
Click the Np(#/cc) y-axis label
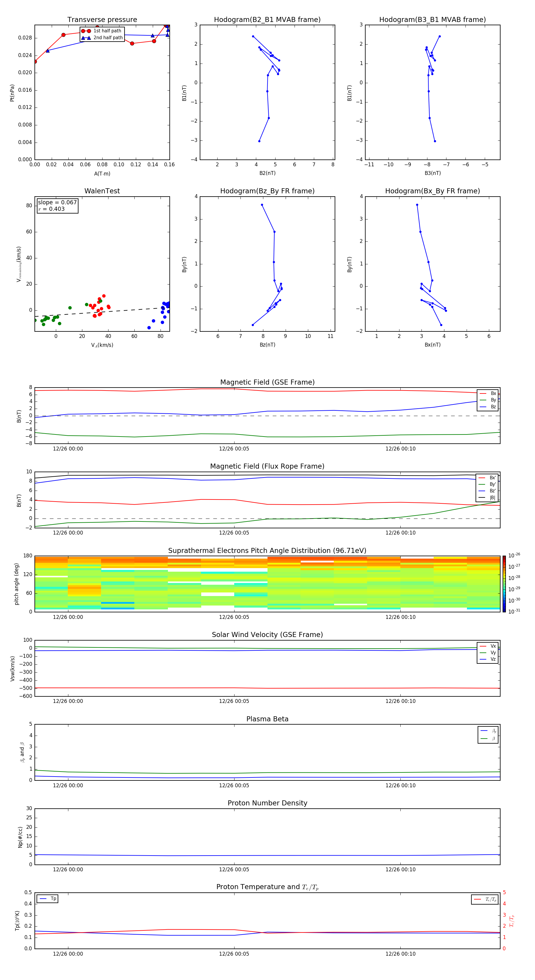pos(21,837)
